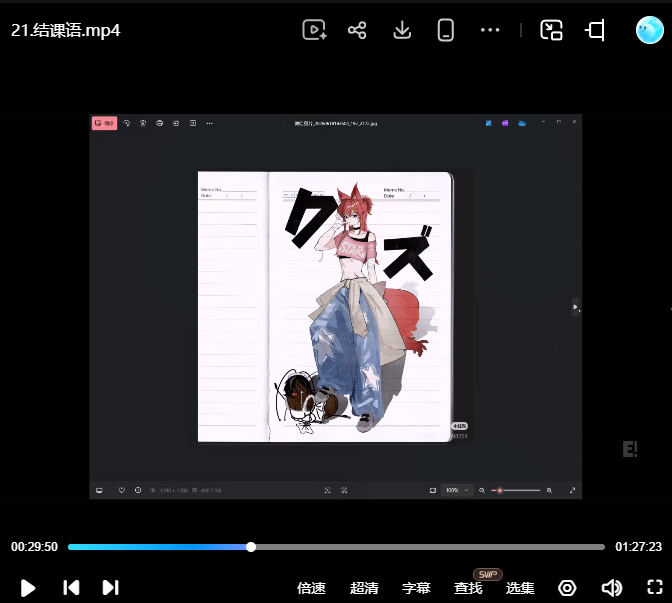Click the info circle icon in recorded viewer
672x603 pixels.
tap(138, 490)
